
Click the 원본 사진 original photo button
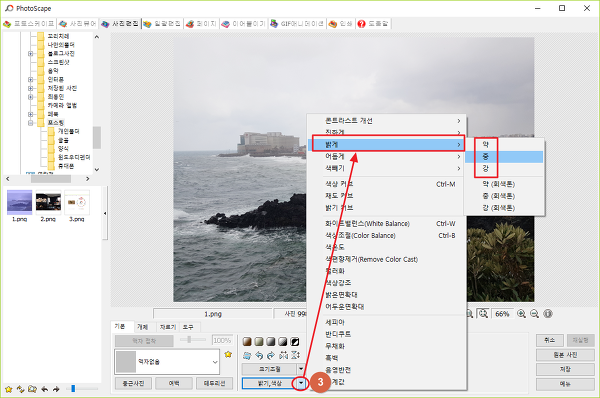pyautogui.click(x=565, y=355)
